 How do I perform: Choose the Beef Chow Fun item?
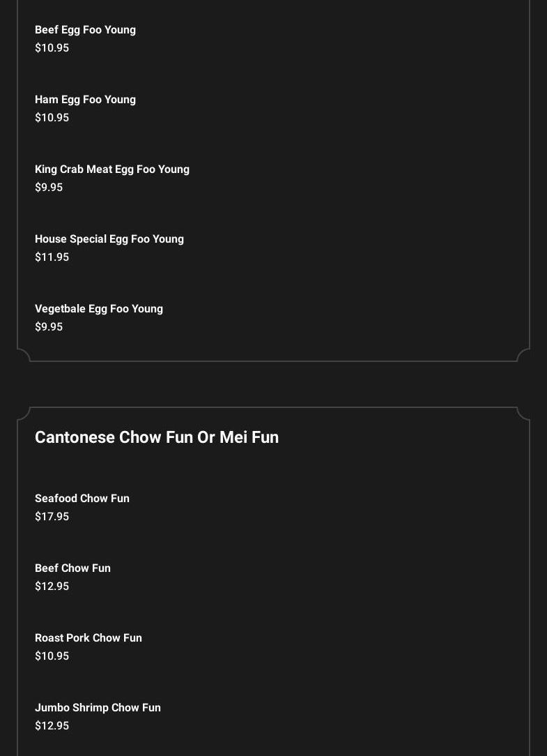72,568
